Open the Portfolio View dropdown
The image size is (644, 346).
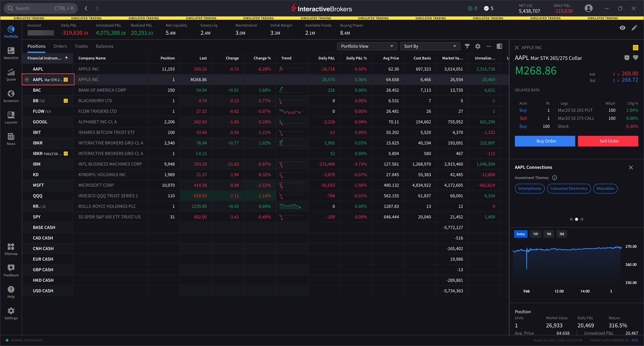point(367,46)
